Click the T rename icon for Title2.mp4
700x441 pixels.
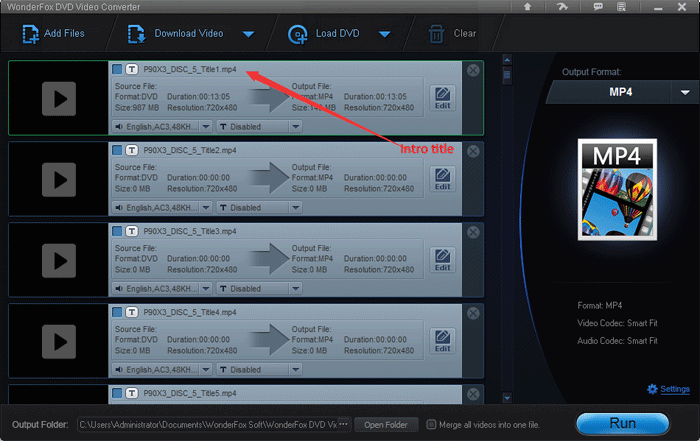pos(131,150)
